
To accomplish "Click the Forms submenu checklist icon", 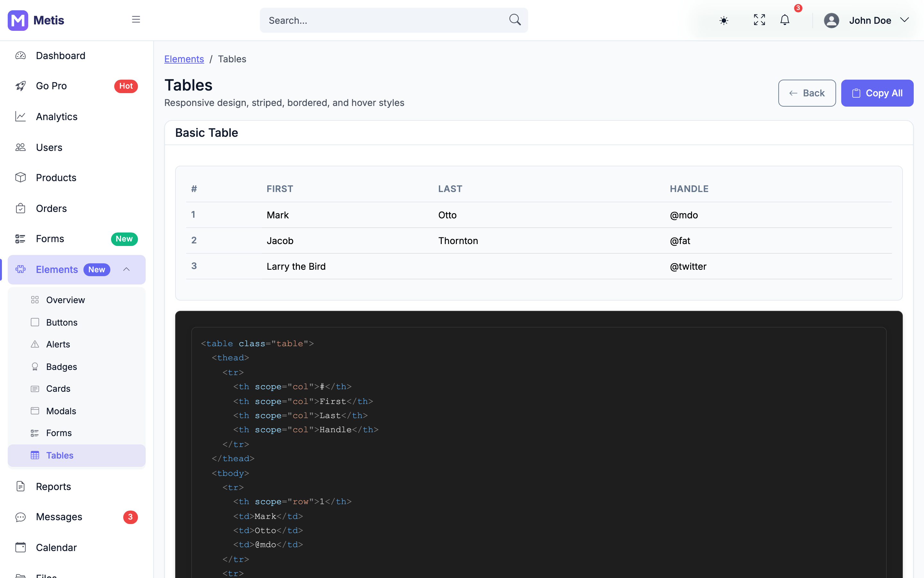I will point(35,433).
